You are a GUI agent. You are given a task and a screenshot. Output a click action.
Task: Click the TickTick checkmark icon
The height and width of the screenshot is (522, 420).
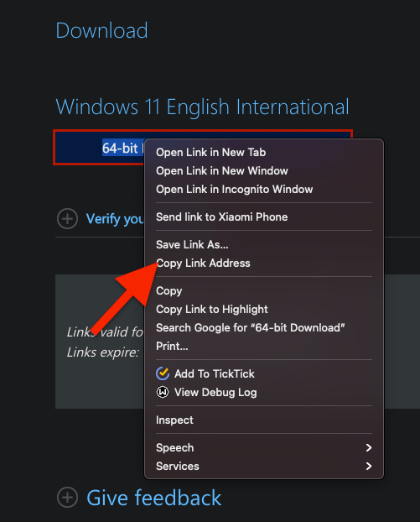pyautogui.click(x=163, y=373)
